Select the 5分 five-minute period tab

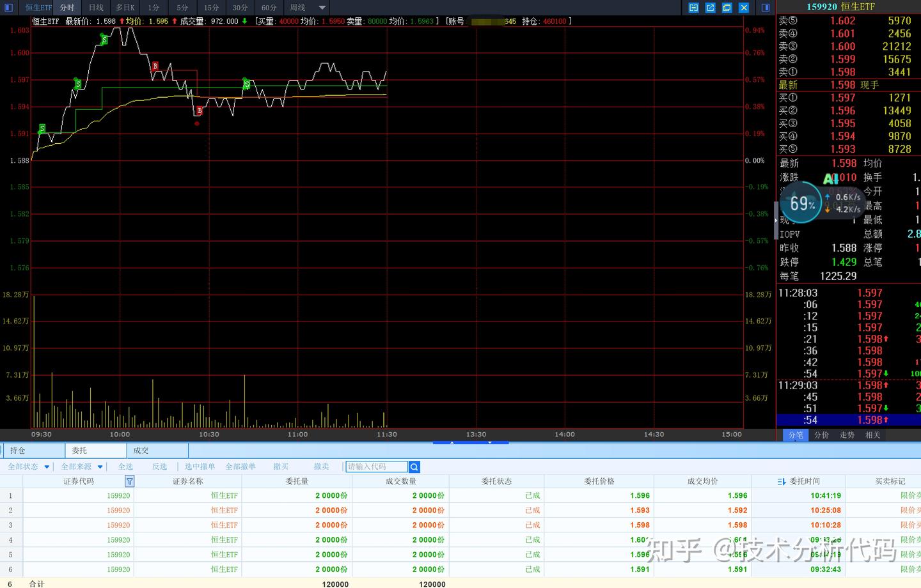(x=182, y=8)
